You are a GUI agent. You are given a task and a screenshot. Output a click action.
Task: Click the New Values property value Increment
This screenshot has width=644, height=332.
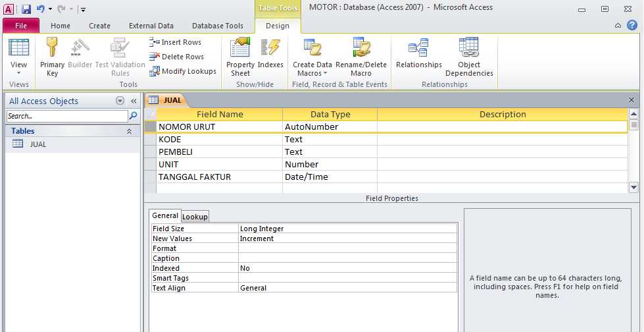coord(347,238)
